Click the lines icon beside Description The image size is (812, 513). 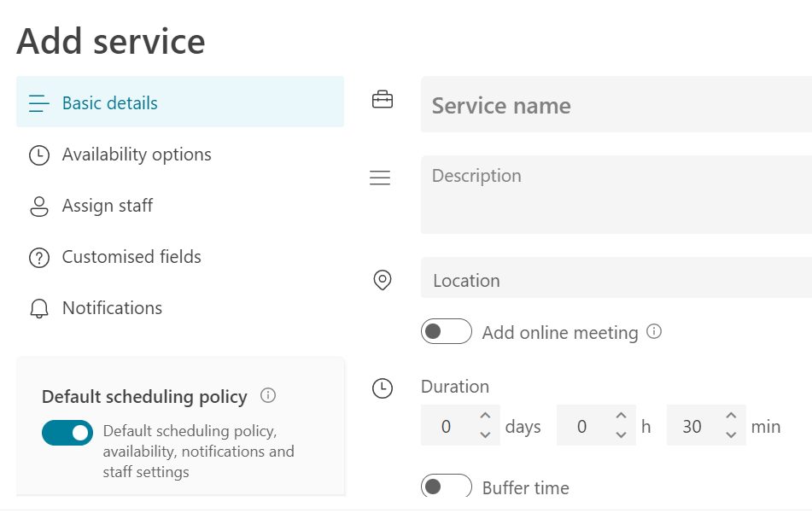click(x=380, y=178)
